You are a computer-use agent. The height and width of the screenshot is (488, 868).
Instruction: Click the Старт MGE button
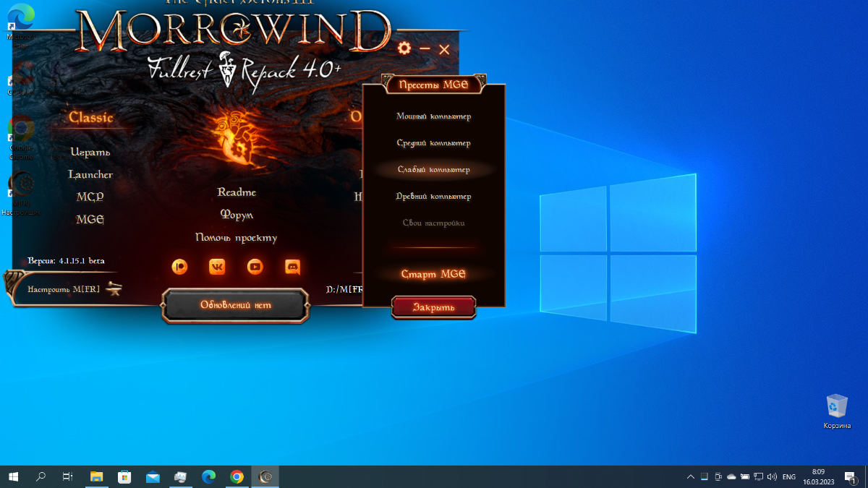[x=434, y=274]
